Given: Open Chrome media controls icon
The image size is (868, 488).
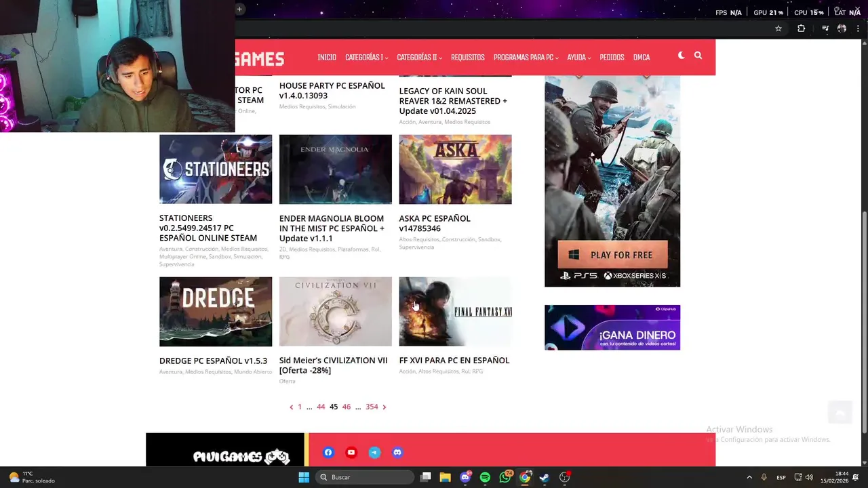Looking at the screenshot, I should click(825, 28).
